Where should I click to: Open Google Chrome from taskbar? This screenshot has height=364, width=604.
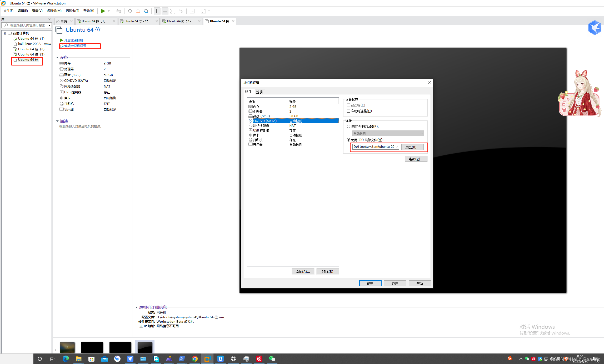tap(194, 359)
